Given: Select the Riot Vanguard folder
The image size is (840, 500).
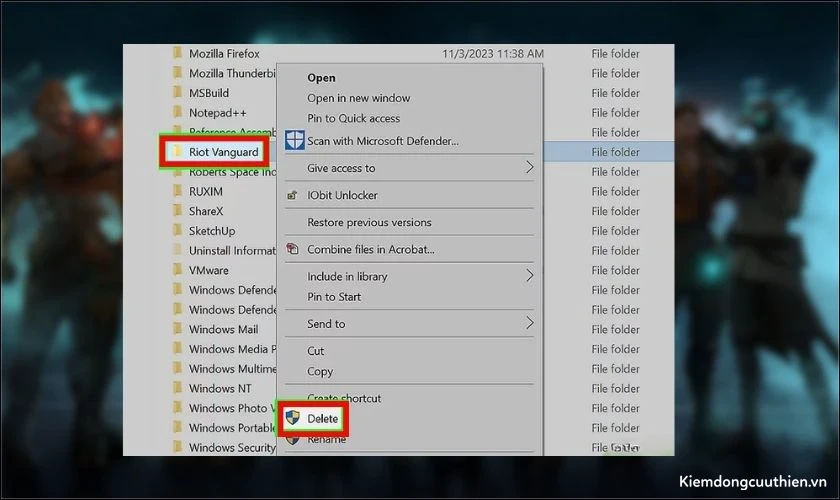Looking at the screenshot, I should tap(223, 152).
